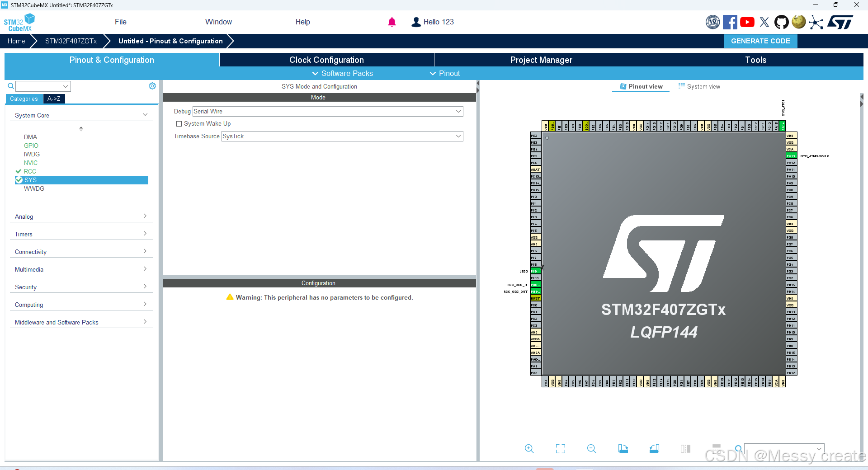This screenshot has height=470, width=868.
Task: Click the 10 years anniversary badge icon
Action: [x=713, y=22]
